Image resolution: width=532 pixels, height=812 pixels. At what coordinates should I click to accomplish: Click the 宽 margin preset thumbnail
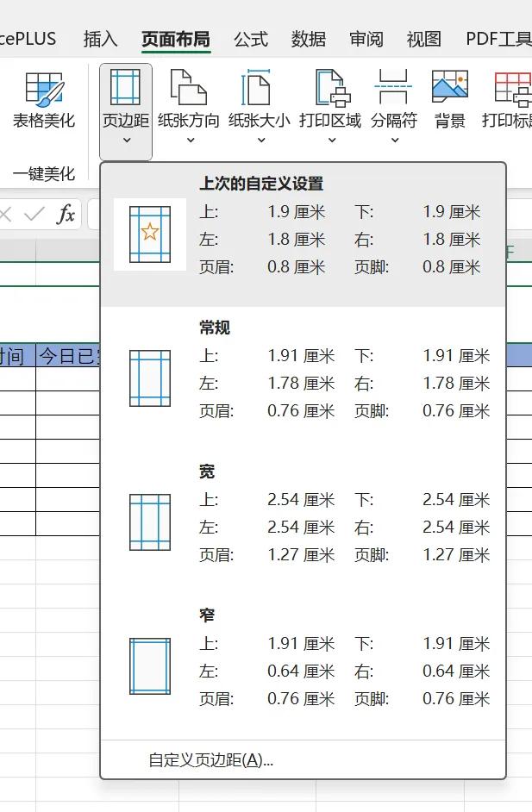pos(150,522)
